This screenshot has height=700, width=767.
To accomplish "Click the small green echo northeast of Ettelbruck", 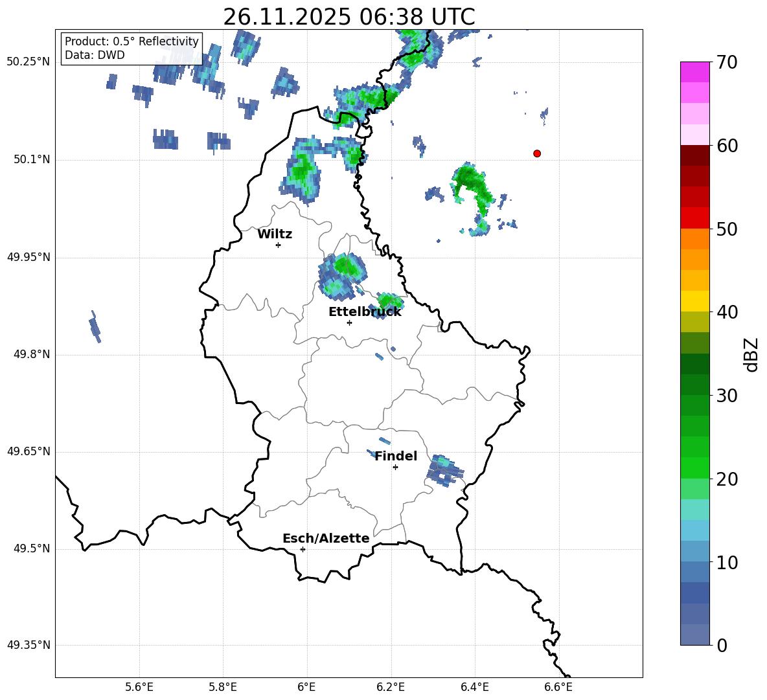I will 388,305.
